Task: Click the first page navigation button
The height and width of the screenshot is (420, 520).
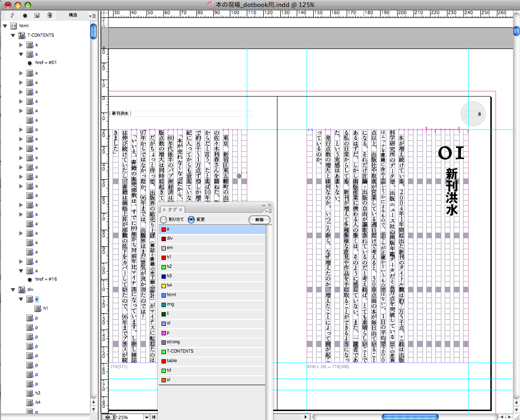Action: (x=154, y=417)
